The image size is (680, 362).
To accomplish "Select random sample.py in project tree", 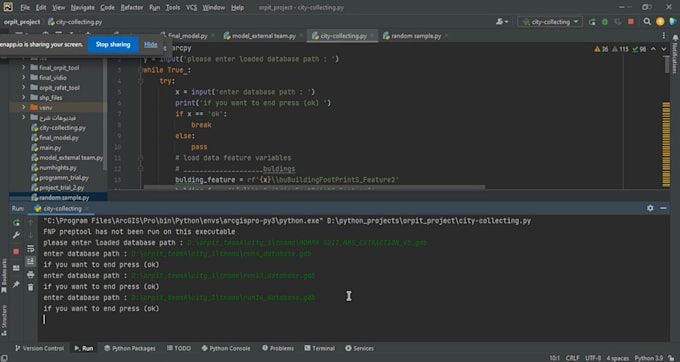I will tap(60, 198).
